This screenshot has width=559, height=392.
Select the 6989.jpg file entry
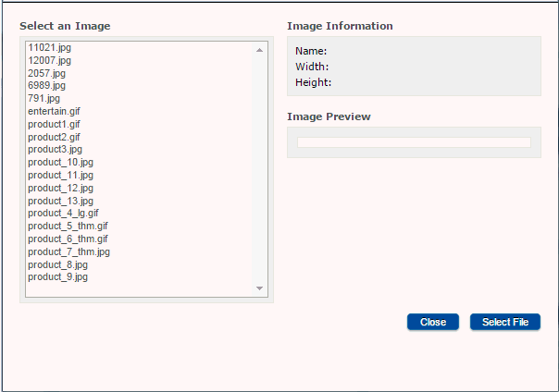point(46,85)
